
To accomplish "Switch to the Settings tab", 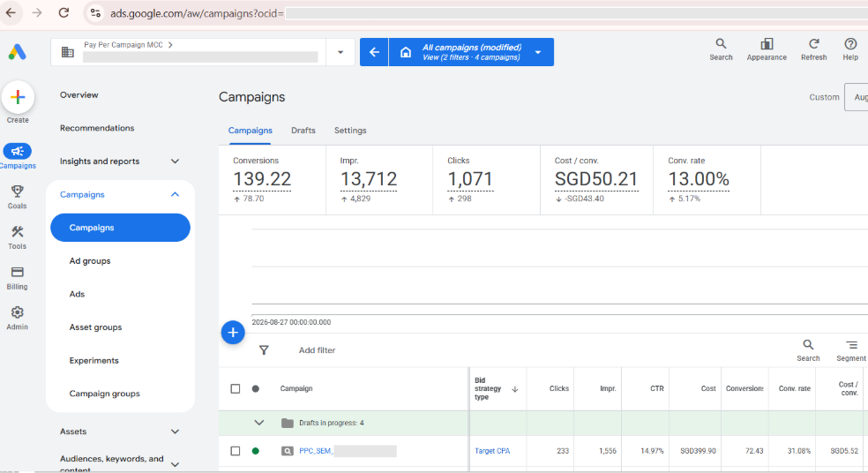I will tap(350, 131).
